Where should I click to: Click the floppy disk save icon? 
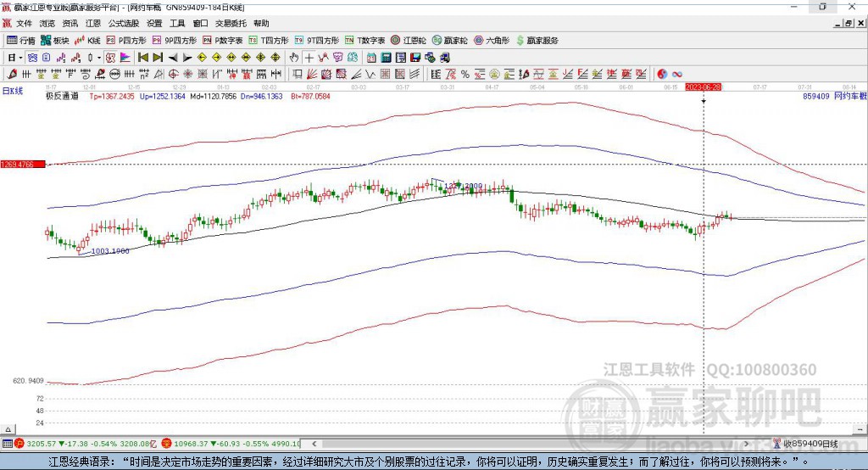point(415,58)
